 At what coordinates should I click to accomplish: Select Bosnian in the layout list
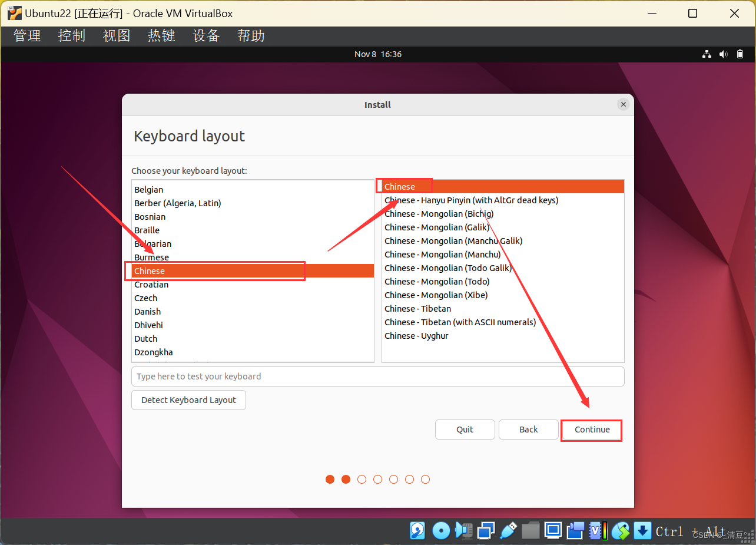tap(253, 217)
